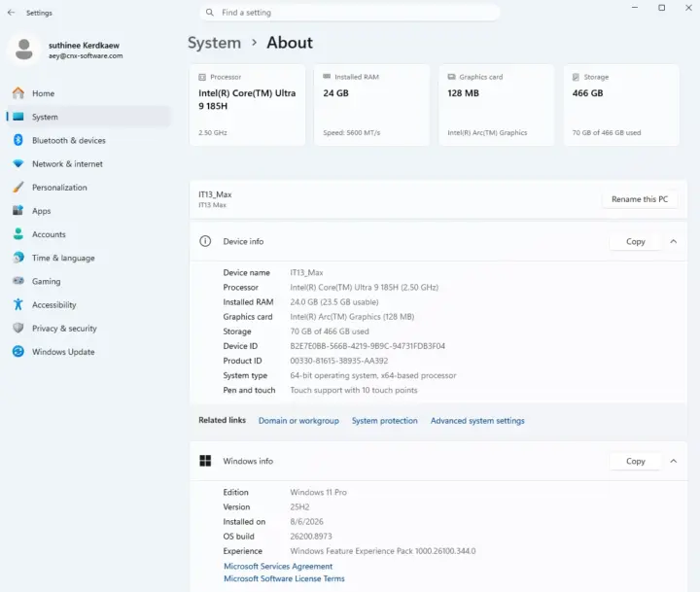Open System protection link
The image size is (700, 592).
click(384, 421)
